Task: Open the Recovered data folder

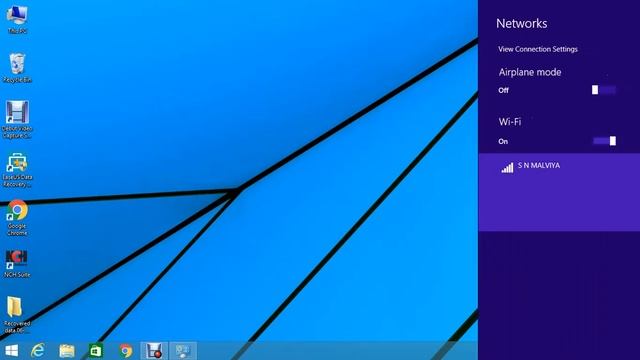Action: [17, 314]
